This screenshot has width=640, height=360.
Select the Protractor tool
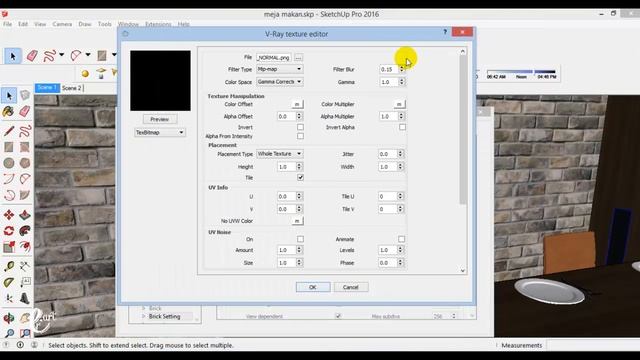[9, 282]
